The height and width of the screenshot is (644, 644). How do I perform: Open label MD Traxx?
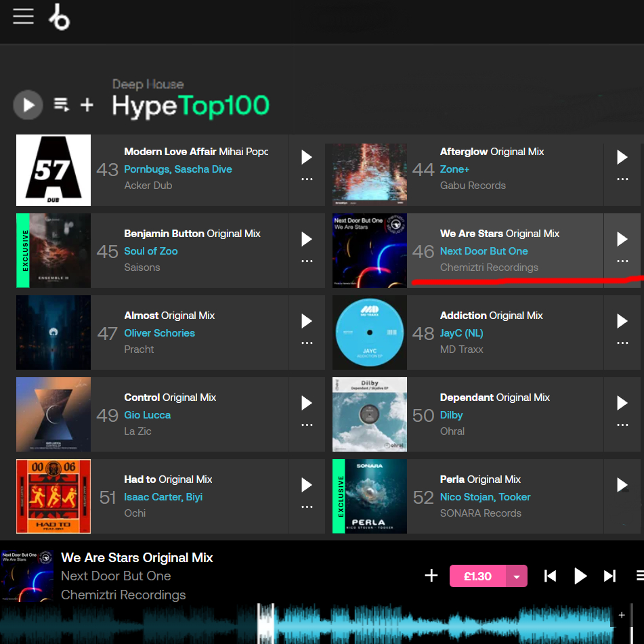tap(462, 349)
